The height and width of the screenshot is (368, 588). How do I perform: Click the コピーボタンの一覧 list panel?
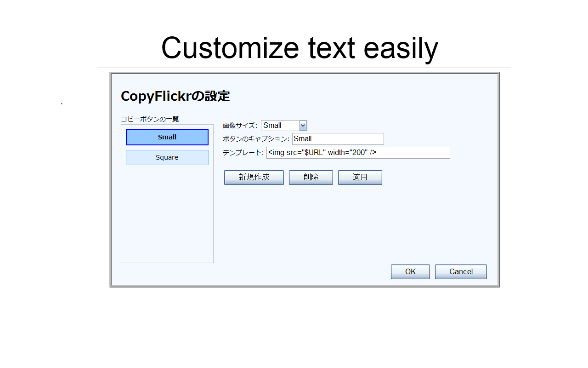(x=167, y=216)
